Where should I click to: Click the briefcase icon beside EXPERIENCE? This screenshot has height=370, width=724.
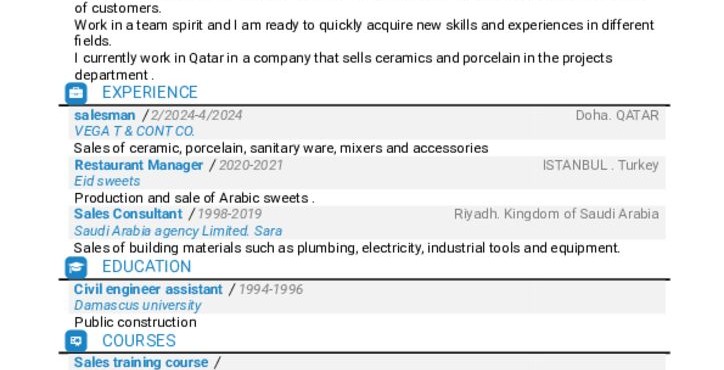click(x=76, y=93)
